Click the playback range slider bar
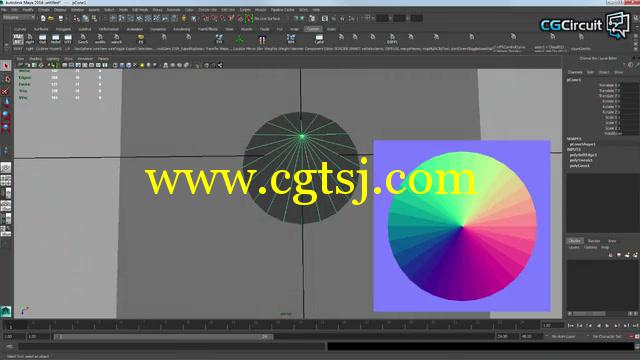The height and width of the screenshot is (360, 640). click(x=164, y=337)
